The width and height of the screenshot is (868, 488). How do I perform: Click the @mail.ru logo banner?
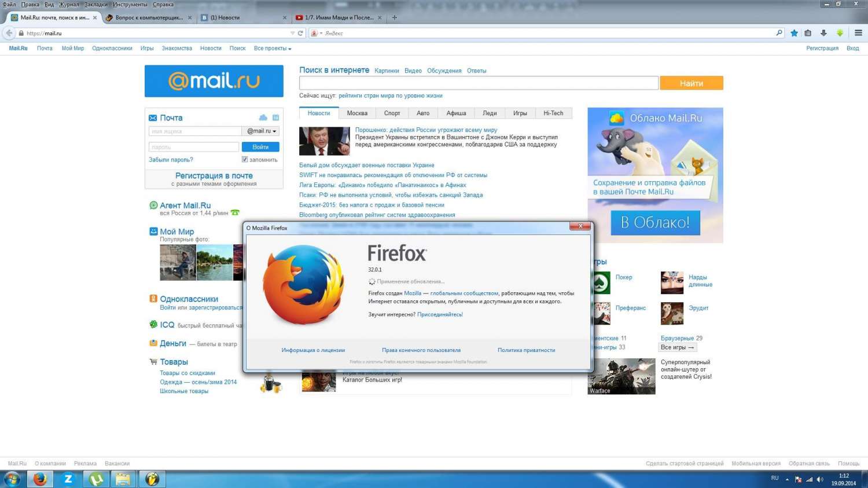point(214,81)
